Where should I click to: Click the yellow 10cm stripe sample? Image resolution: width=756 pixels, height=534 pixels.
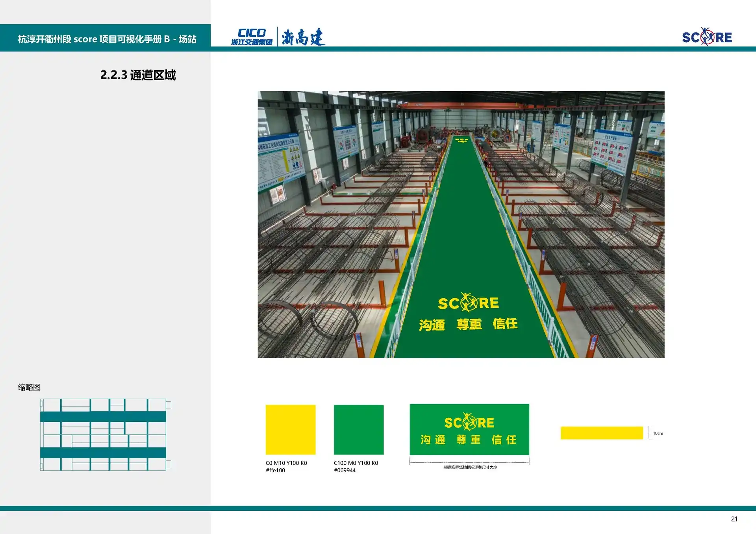click(602, 432)
